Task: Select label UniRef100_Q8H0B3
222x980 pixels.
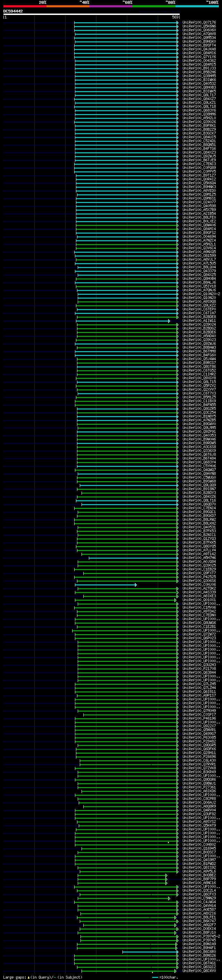Action: point(199,88)
